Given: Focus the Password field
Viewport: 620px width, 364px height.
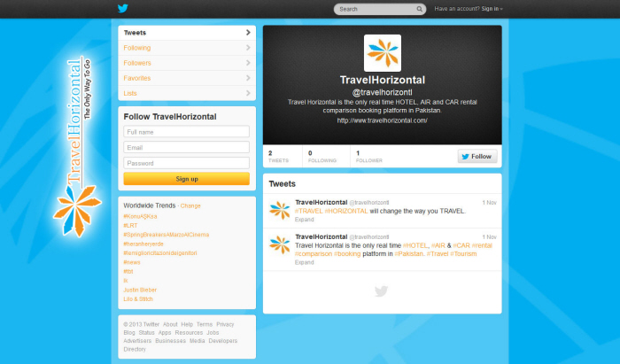Looking at the screenshot, I should 186,163.
